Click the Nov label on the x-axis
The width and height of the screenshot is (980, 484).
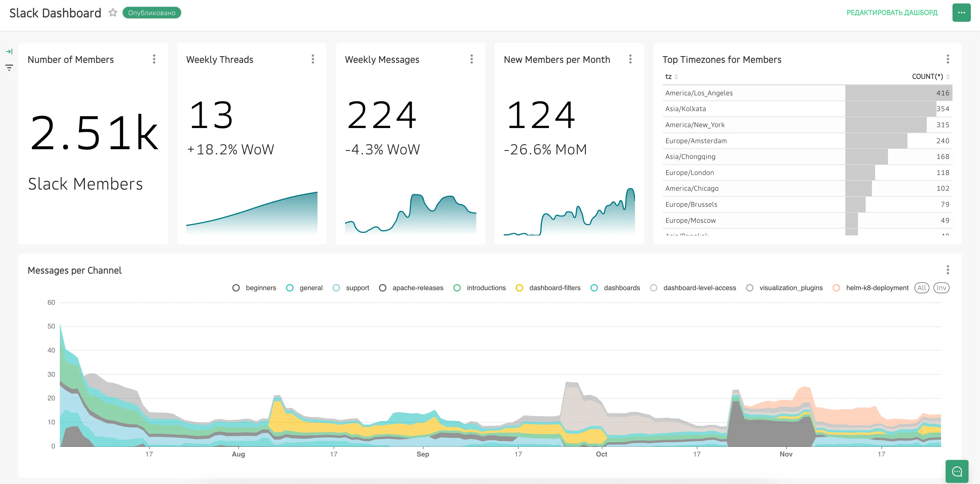pos(786,454)
